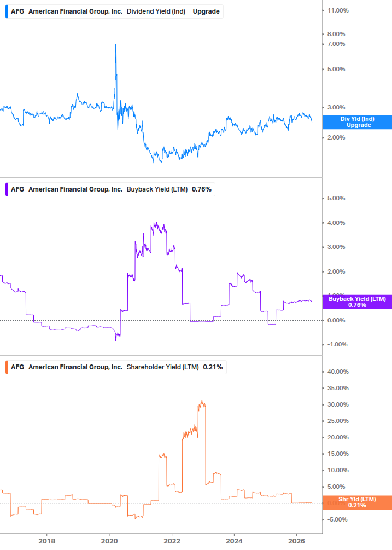Click the 2023 peak of the shareholder yield line
This screenshot has width=392, height=550.
point(202,401)
